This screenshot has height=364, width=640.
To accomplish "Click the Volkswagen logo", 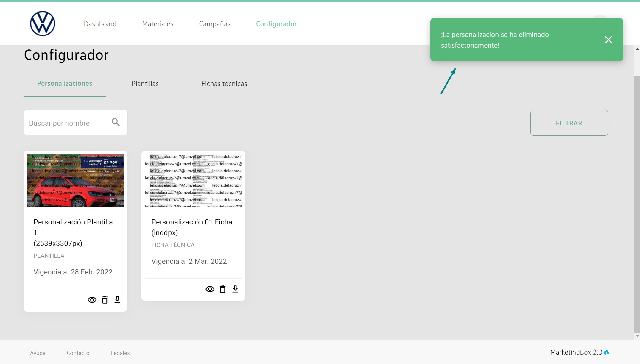I will pos(43,24).
